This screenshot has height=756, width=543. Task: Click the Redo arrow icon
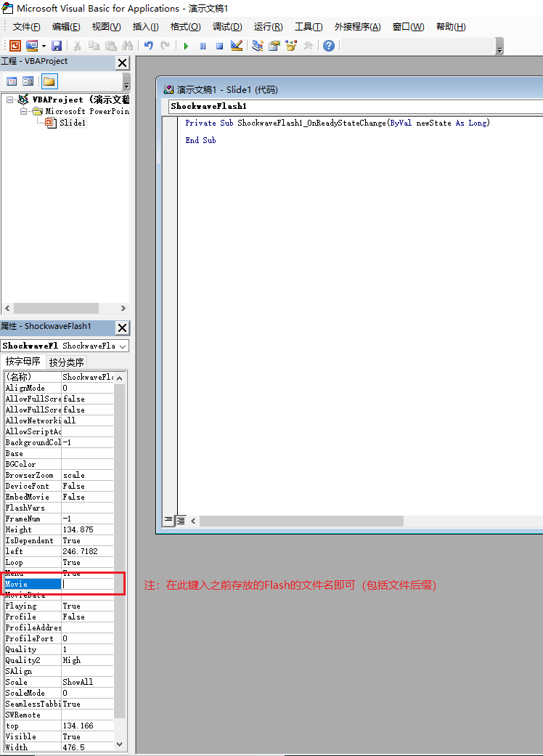click(166, 46)
